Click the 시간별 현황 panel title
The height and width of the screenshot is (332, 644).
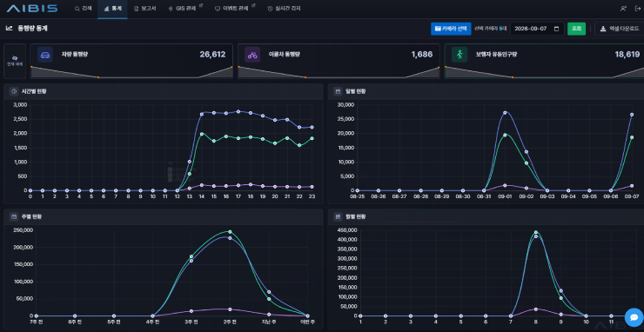tap(34, 91)
